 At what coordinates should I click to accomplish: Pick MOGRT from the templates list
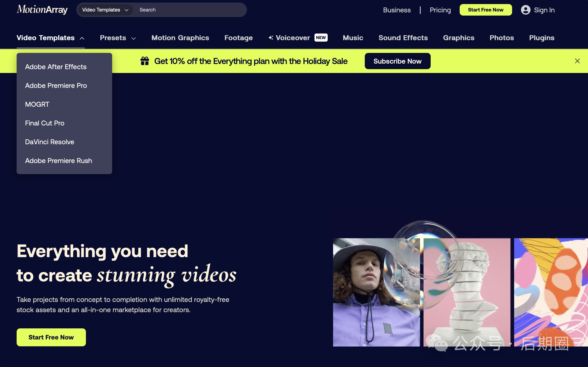click(x=37, y=104)
